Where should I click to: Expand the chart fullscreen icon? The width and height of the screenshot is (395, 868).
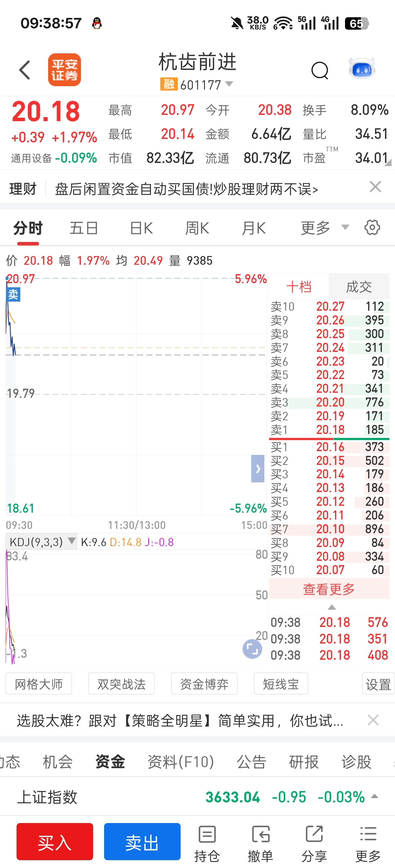pos(252,649)
